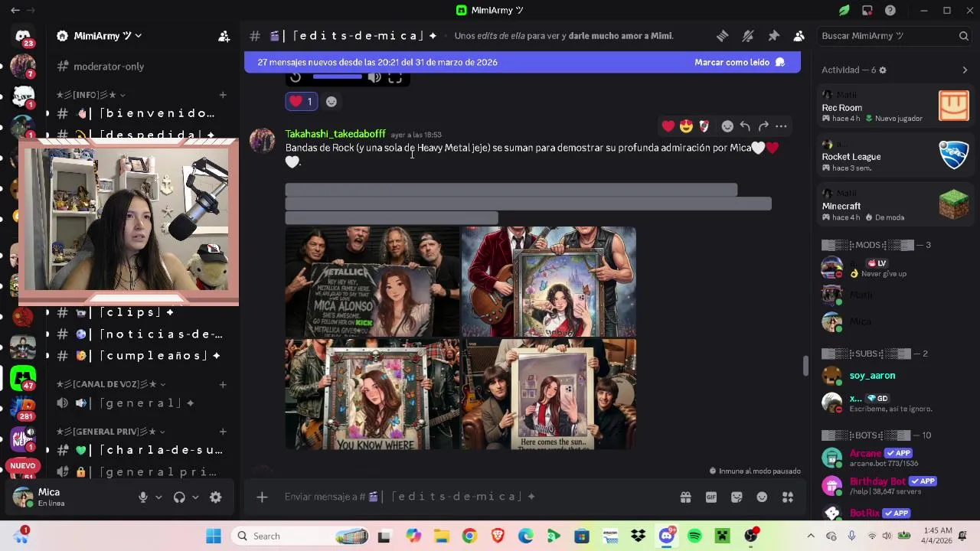Screen dimensions: 980x551
Task: Click the search magnifier in Buscar MimiArmy
Action: pyautogui.click(x=963, y=36)
